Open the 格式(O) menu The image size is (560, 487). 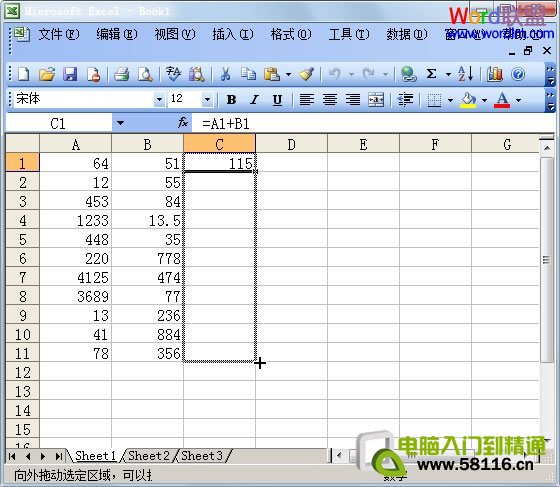click(291, 35)
